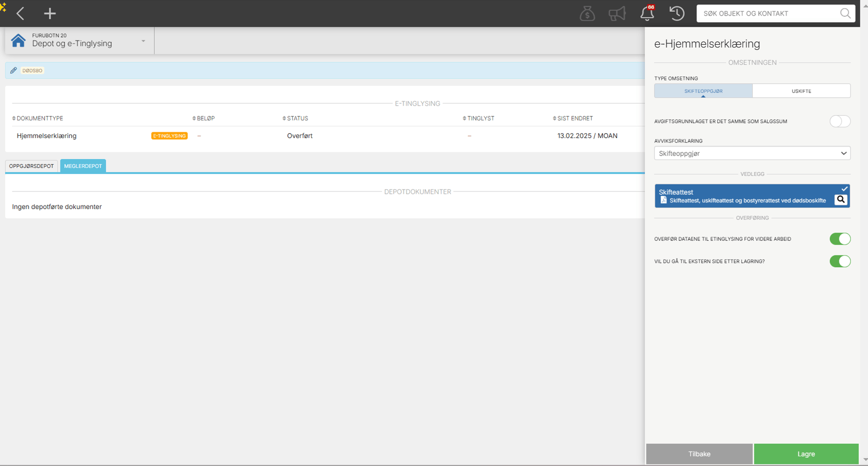The width and height of the screenshot is (868, 466).
Task: Click the checkmark on Skifteattest attachment
Action: pyautogui.click(x=844, y=189)
